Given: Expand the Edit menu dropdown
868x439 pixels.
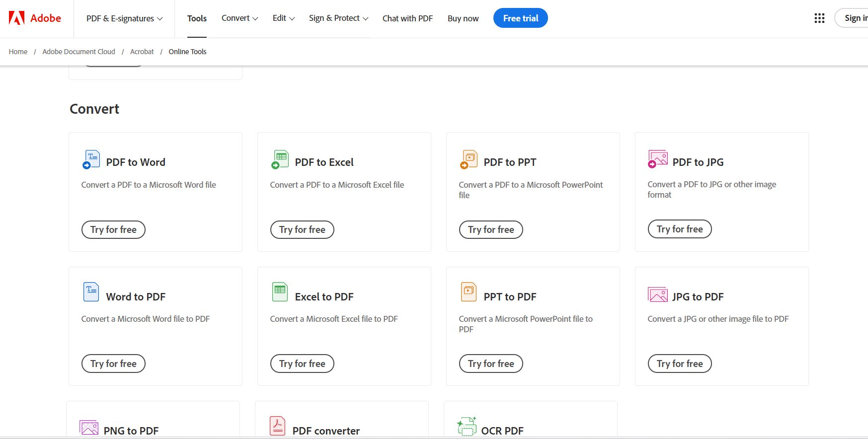Looking at the screenshot, I should click(284, 18).
